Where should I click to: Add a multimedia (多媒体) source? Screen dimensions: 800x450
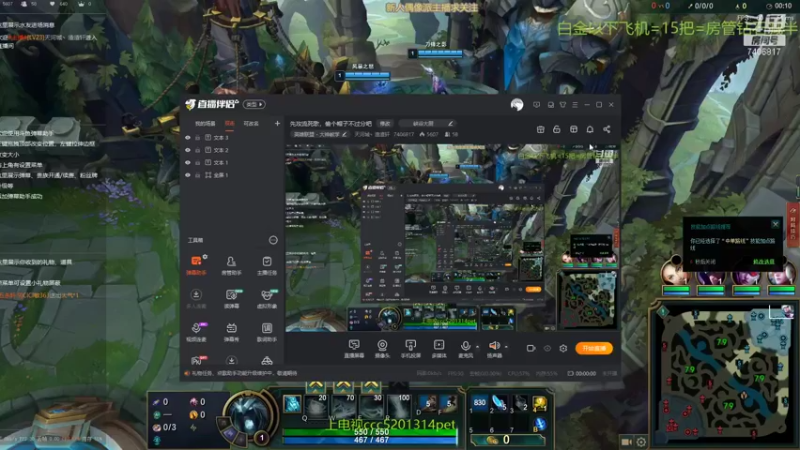439,349
